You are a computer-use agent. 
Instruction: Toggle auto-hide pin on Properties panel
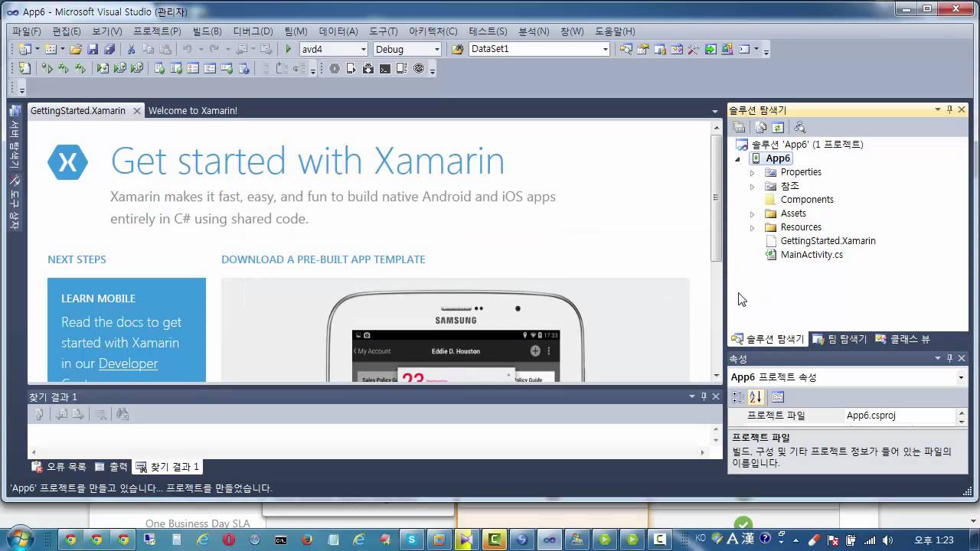coord(950,358)
